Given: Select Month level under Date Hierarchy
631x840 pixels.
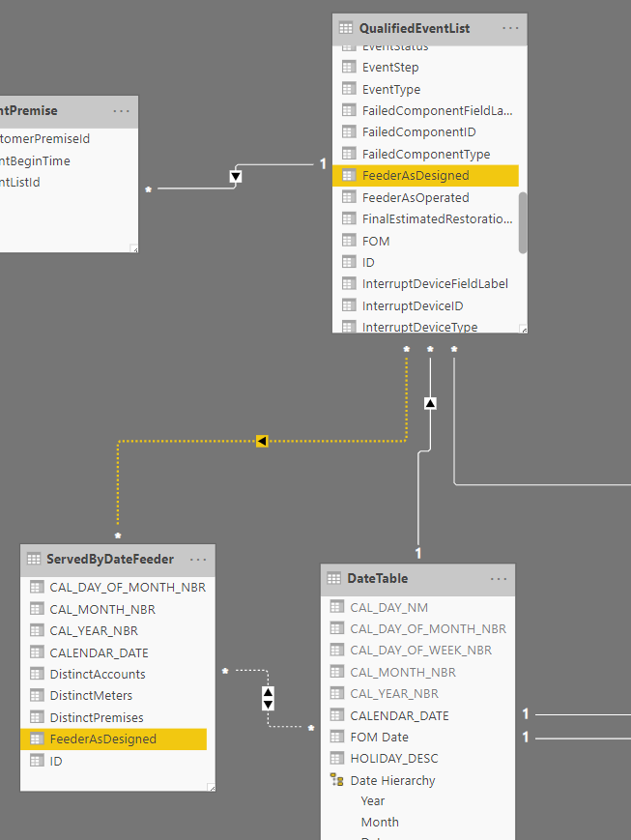Looking at the screenshot, I should click(380, 823).
